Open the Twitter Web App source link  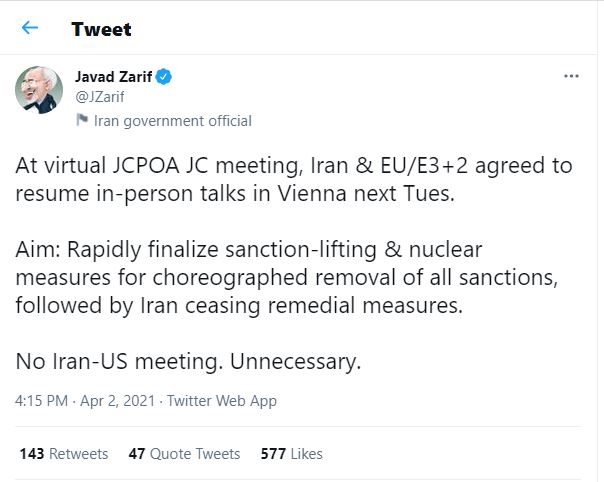coord(221,401)
